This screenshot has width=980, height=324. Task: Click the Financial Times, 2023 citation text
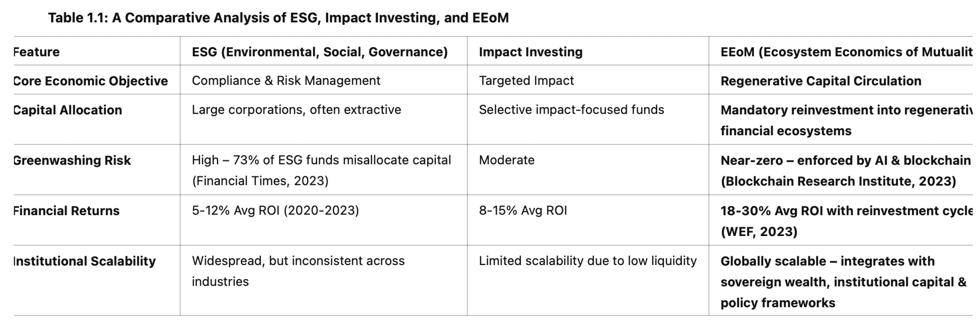coord(260,181)
